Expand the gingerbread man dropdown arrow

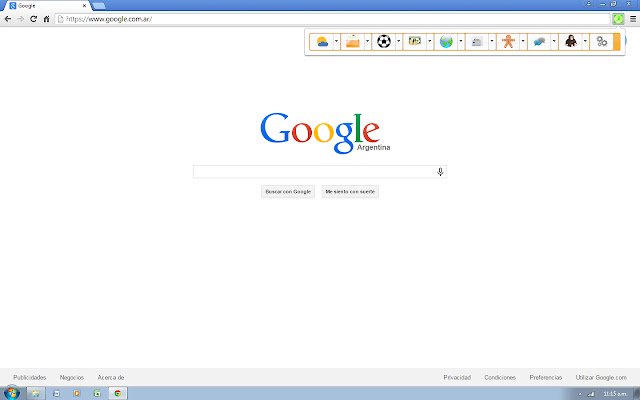tap(523, 41)
